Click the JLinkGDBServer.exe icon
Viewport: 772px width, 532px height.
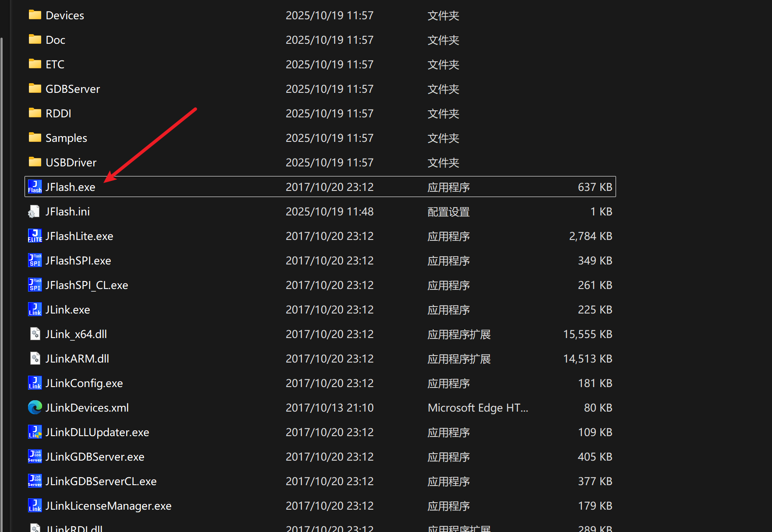click(35, 456)
